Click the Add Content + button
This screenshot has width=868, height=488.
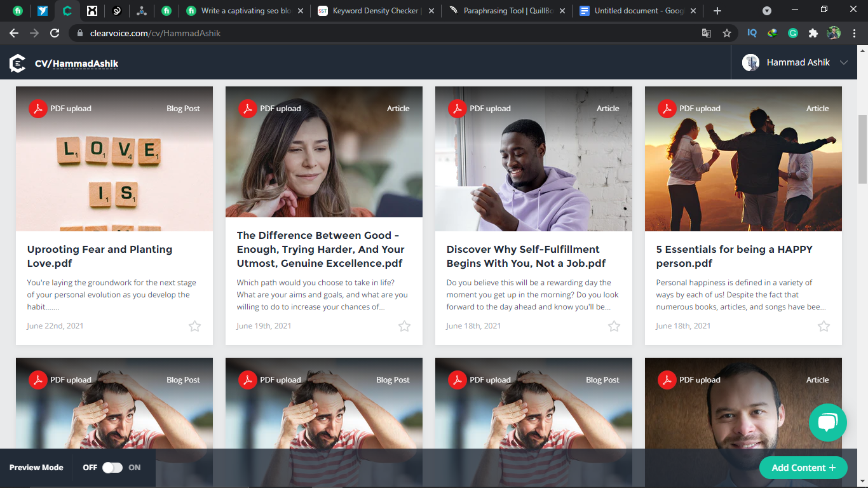[803, 468]
